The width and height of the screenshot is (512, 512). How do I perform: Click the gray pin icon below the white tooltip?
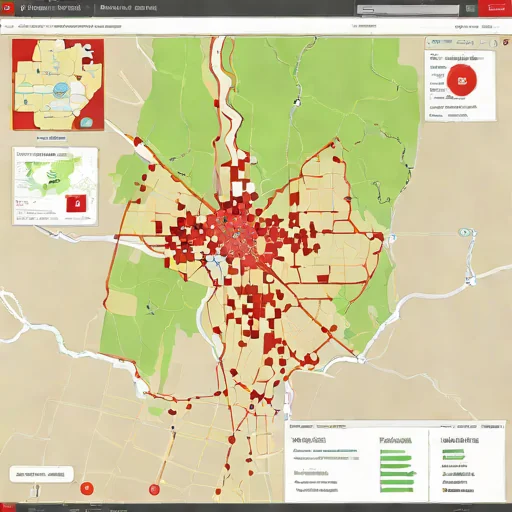pyautogui.click(x=35, y=490)
